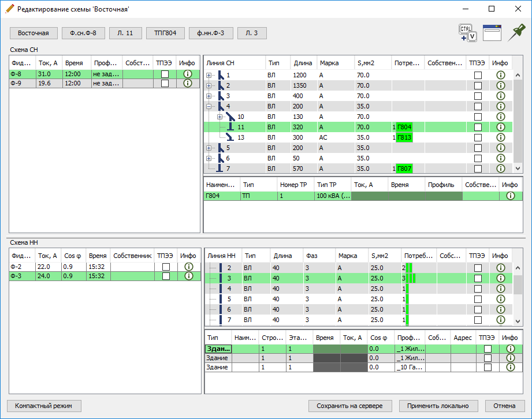Click the Отмена button
This screenshot has height=419, width=532.
(504, 406)
